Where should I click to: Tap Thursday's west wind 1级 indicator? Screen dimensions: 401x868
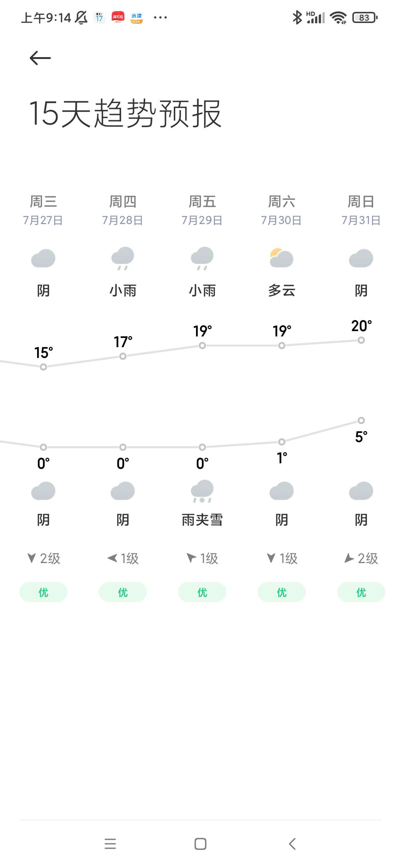coord(123,558)
